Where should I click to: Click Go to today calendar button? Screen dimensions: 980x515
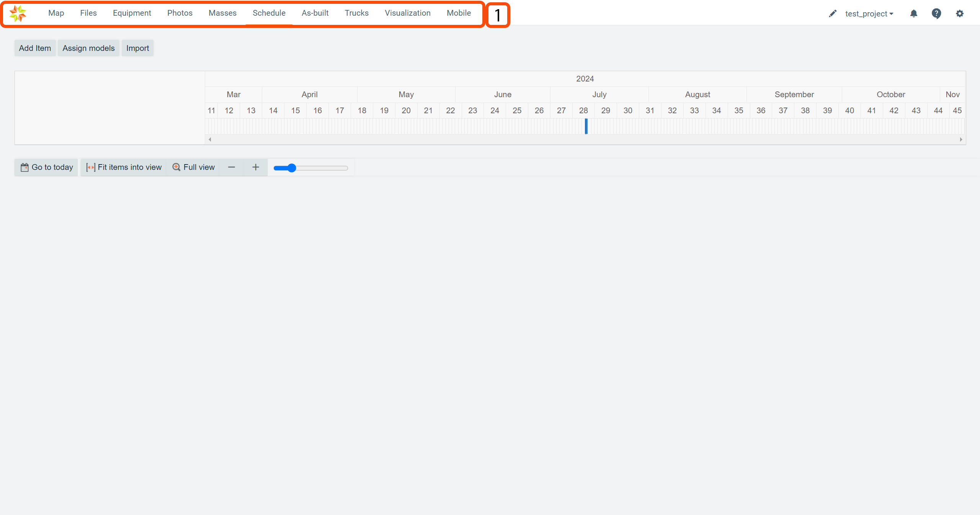point(46,167)
